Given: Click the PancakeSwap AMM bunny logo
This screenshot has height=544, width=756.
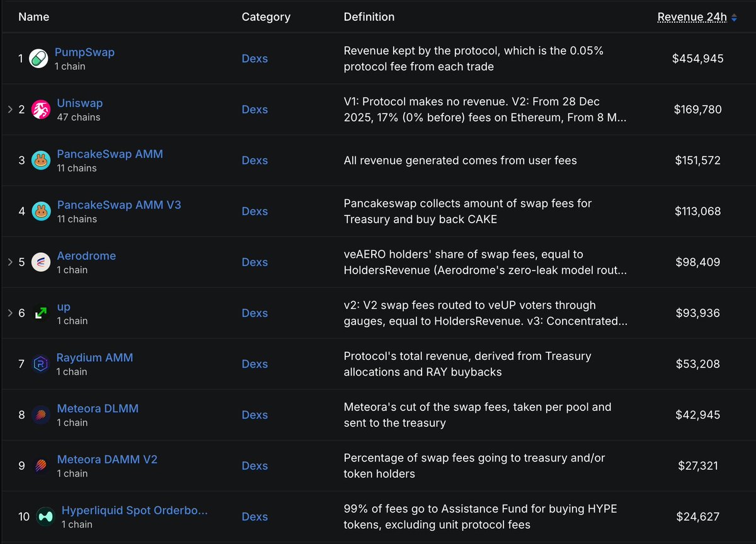Looking at the screenshot, I should pyautogui.click(x=41, y=161).
